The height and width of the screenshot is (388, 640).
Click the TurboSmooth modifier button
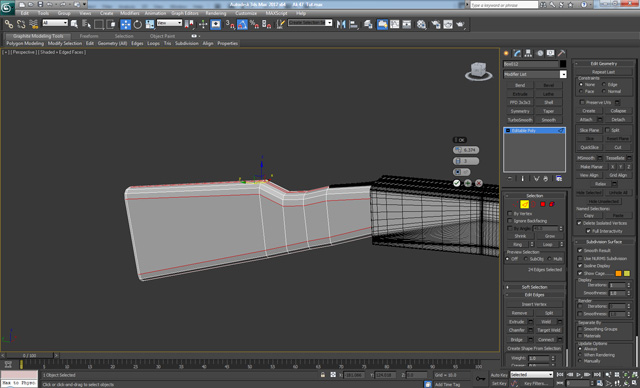coord(520,120)
